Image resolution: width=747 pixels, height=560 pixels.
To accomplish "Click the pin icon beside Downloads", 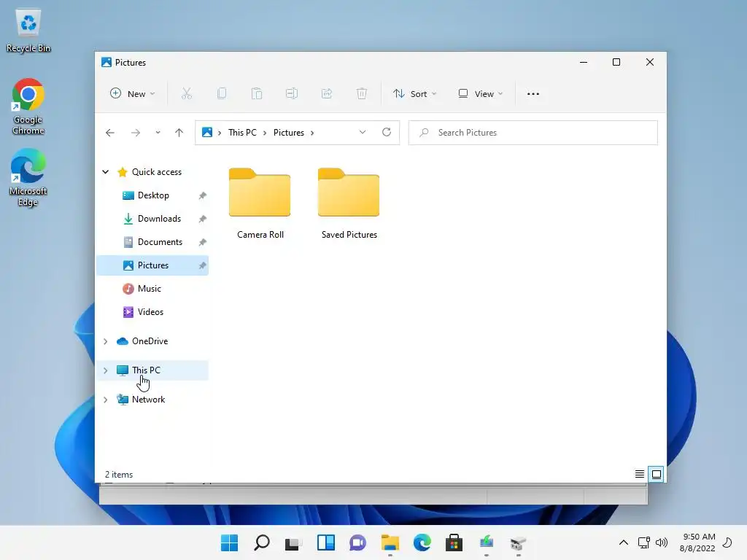I will point(203,219).
